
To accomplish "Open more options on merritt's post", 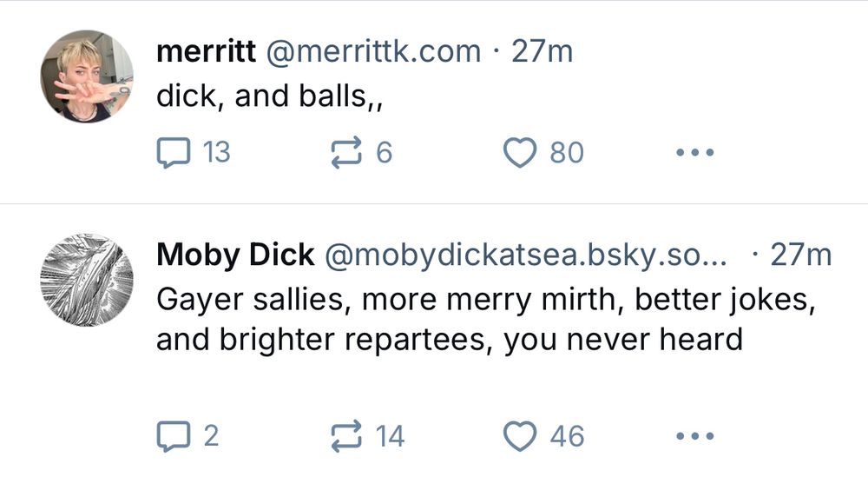I will (x=694, y=154).
